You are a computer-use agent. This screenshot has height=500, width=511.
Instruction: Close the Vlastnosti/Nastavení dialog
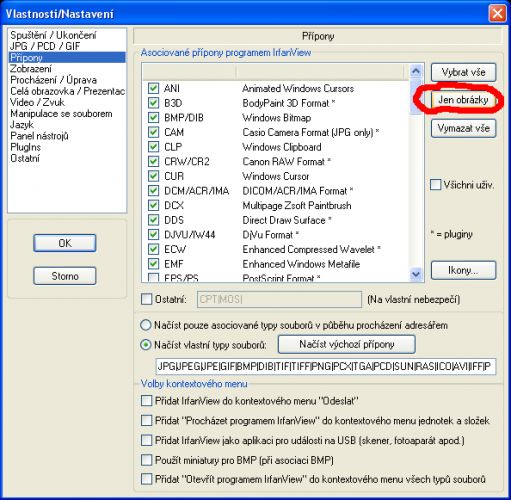pyautogui.click(x=497, y=14)
